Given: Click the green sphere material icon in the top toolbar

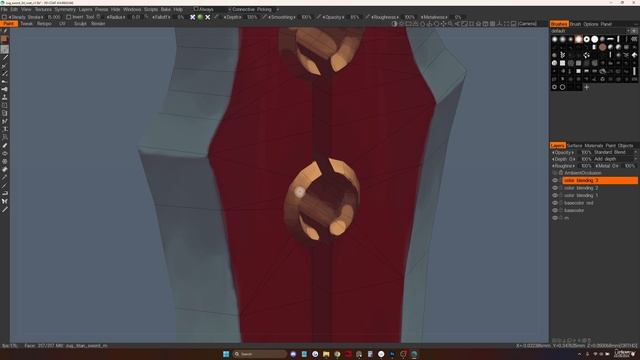Looking at the screenshot, I should click(200, 17).
